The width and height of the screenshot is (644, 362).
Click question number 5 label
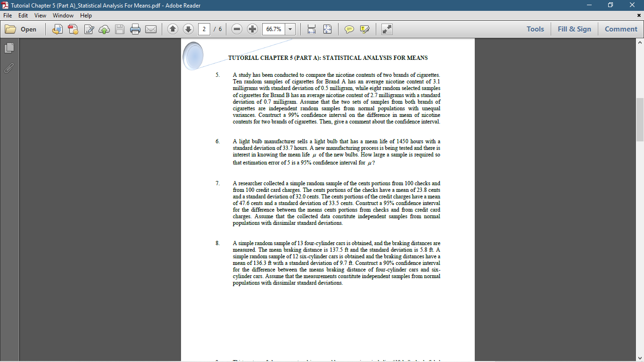pos(218,75)
